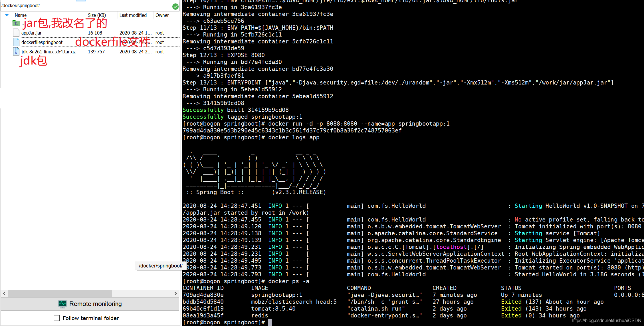The image size is (644, 326).
Task: Click the right scrollbar arrow
Action: pyautogui.click(x=176, y=293)
